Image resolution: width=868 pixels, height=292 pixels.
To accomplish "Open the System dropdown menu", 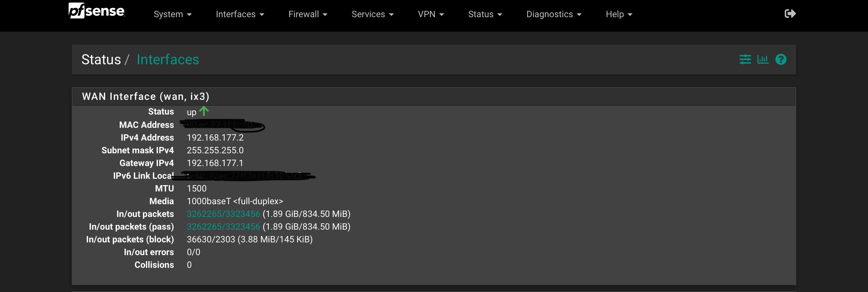I will tap(173, 14).
